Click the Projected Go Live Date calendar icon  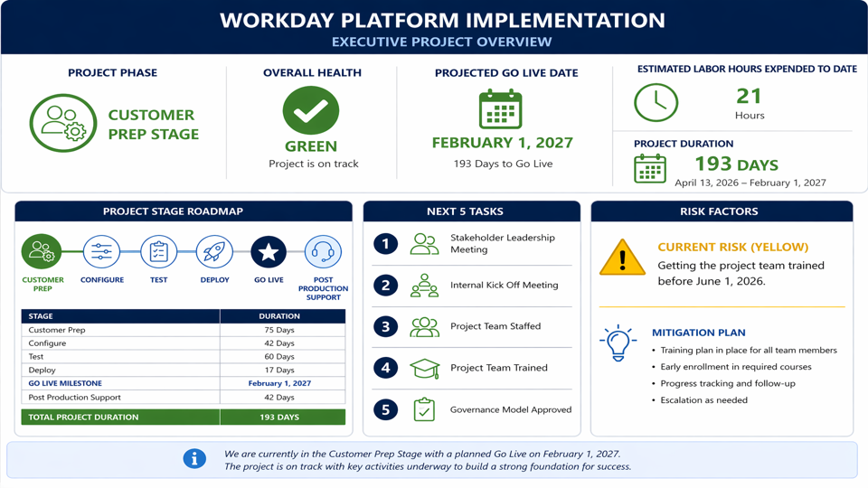tap(500, 109)
